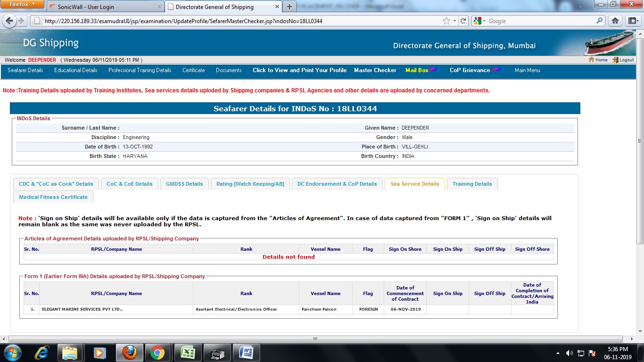Click the Google search input field
644x362 pixels.
pos(541,21)
